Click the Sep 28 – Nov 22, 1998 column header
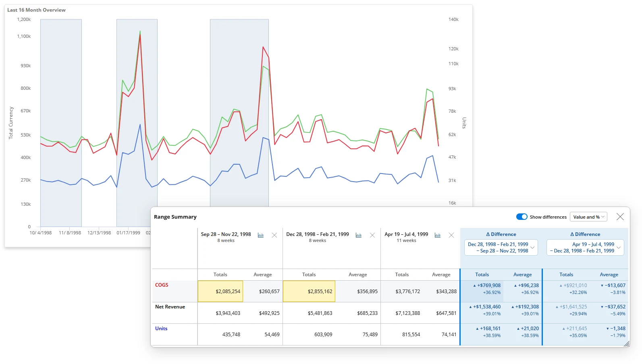This screenshot has width=642, height=364. [x=226, y=234]
